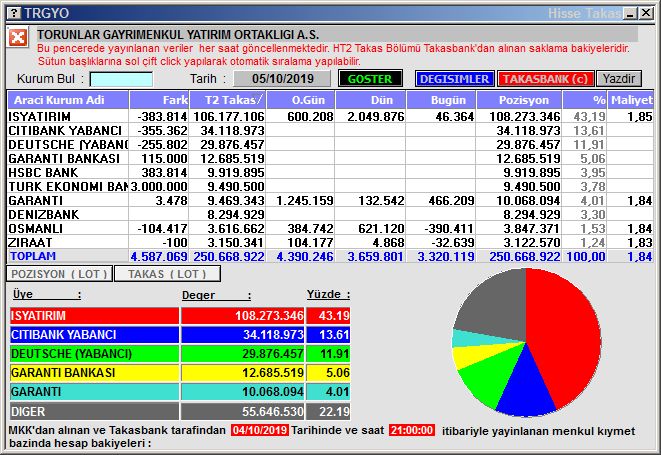The width and height of the screenshot is (661, 455).
Task: Select the TURK EKONOMI BAN table row
Action: pyautogui.click(x=330, y=186)
